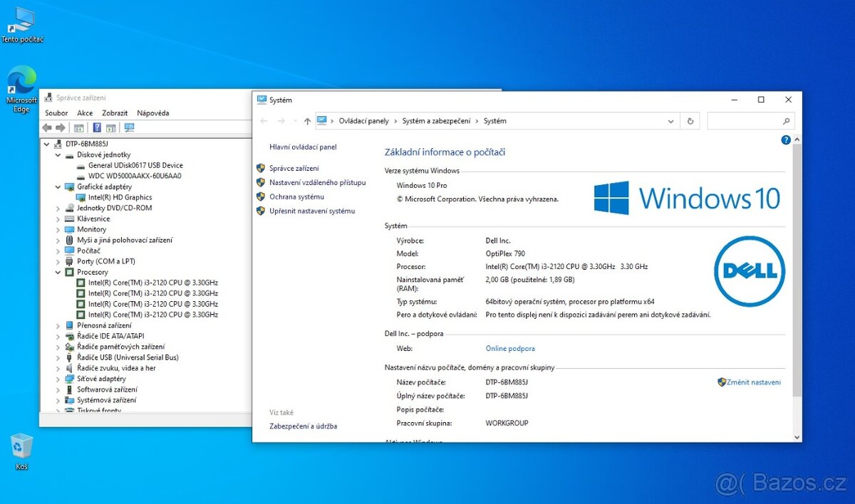Expand the Systémová zařízení branch
The width and height of the screenshot is (855, 504).
[58, 400]
